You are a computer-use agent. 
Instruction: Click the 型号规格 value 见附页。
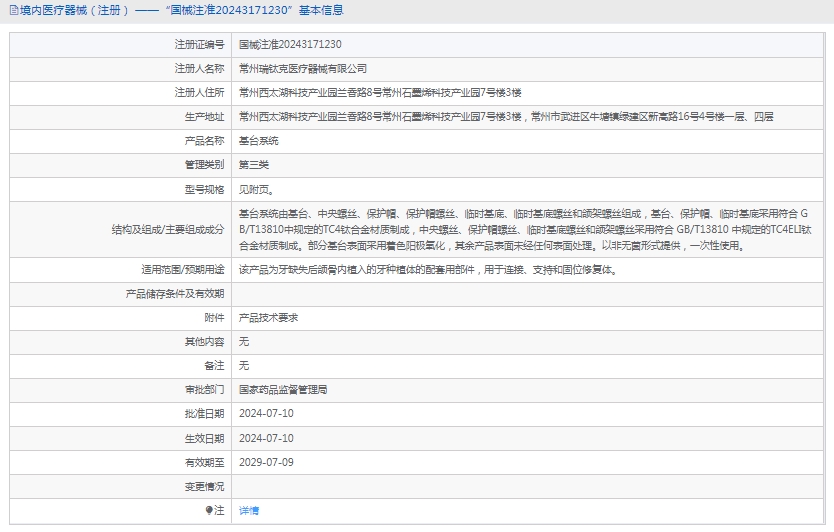(x=255, y=189)
